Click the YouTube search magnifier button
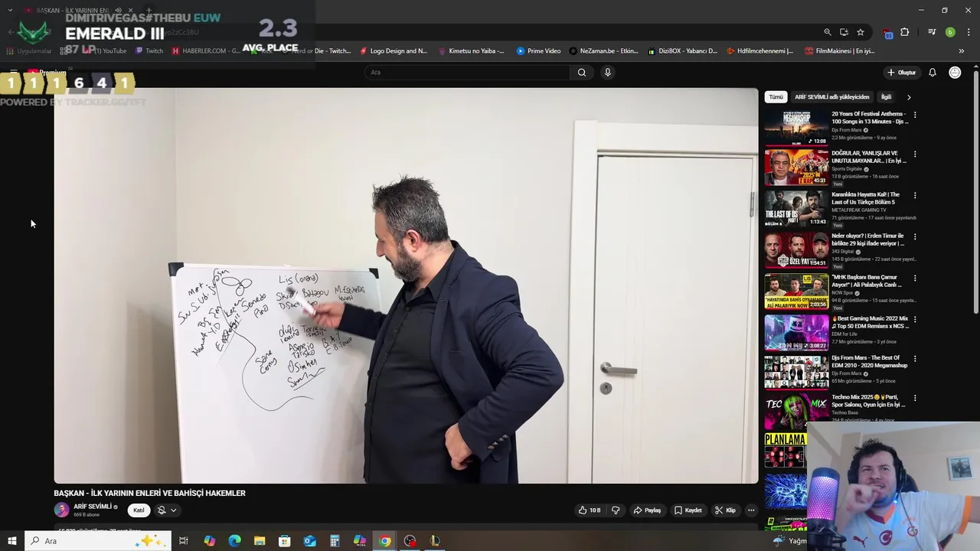980x551 pixels. [582, 73]
